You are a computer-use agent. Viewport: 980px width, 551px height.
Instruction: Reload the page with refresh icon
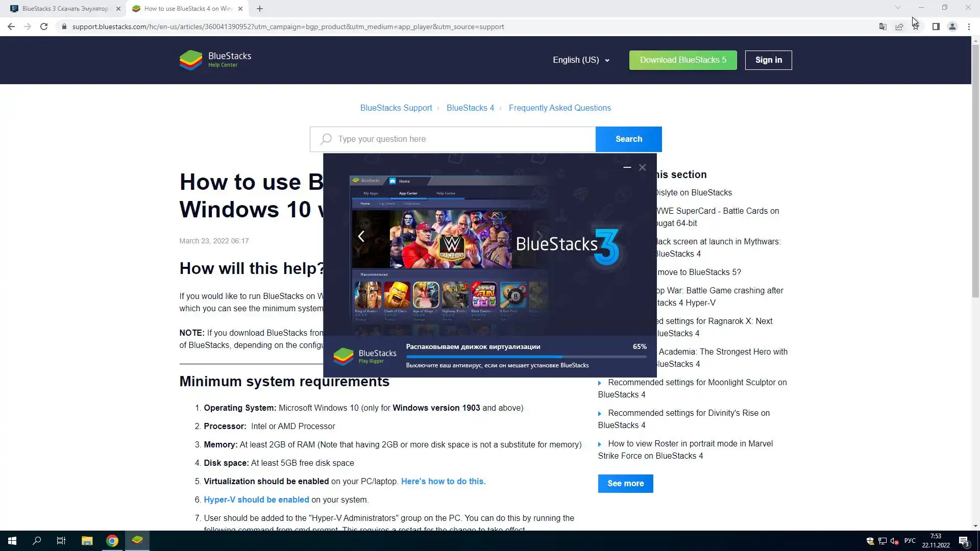(x=44, y=27)
